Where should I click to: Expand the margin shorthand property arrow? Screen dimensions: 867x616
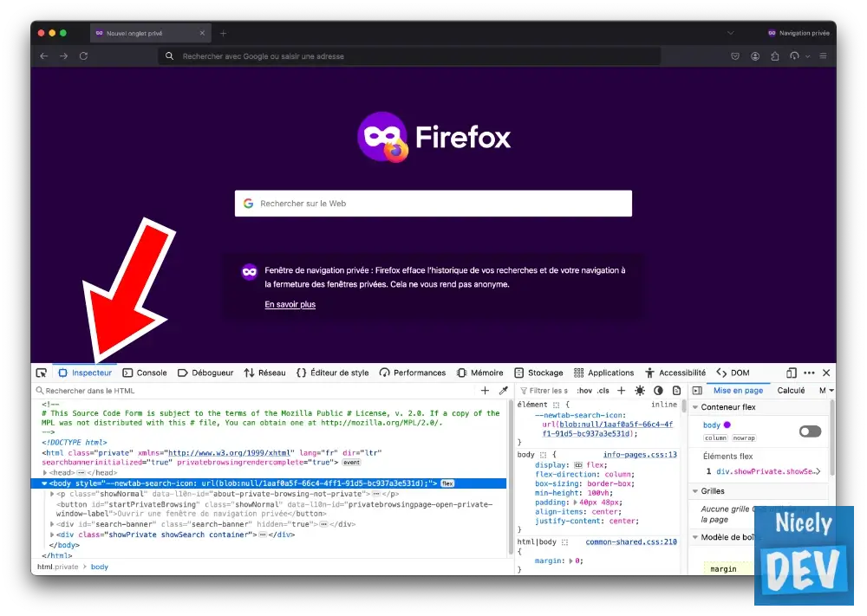(570, 561)
